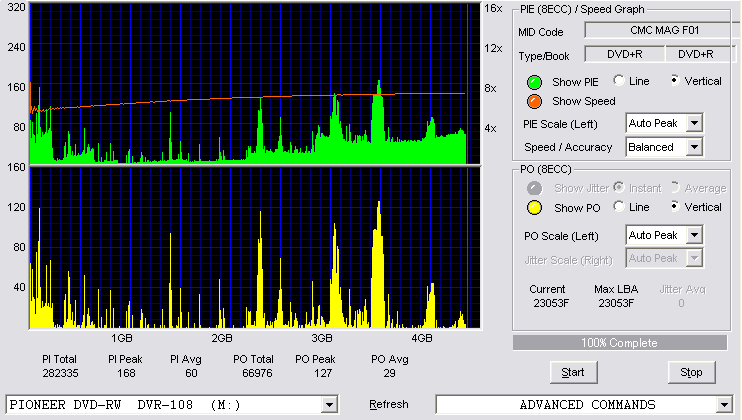Expand the ADVANCED COMMANDS dropdown
Screen dimensions: 742x420
[724, 405]
